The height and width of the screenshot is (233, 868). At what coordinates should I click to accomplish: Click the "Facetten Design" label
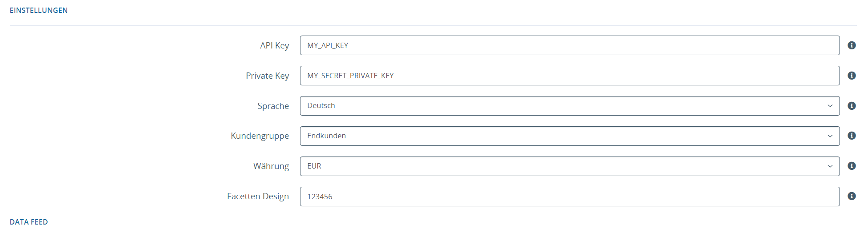(x=258, y=196)
